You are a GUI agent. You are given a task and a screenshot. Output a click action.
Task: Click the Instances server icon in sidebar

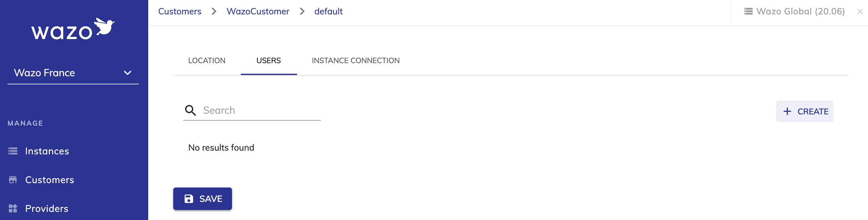tap(13, 151)
